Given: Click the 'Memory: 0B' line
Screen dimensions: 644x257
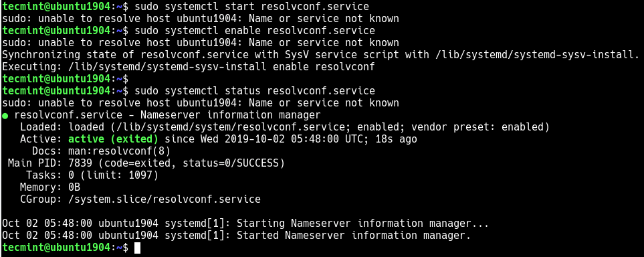Looking at the screenshot, I should pos(50,187).
